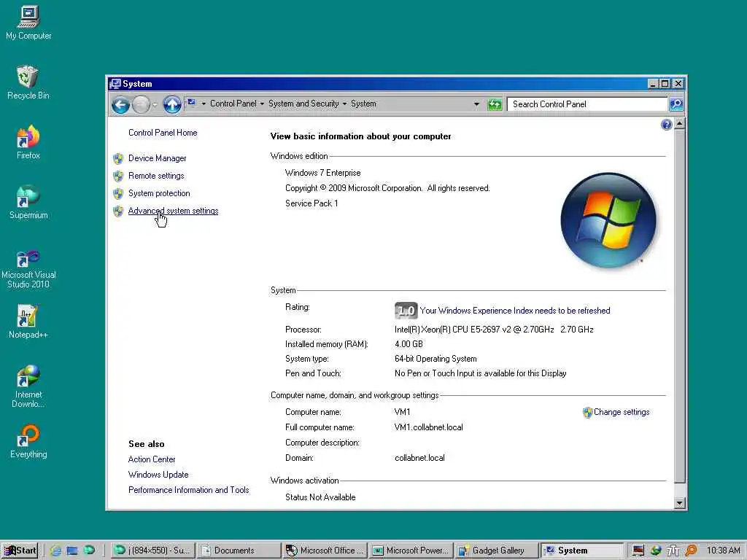This screenshot has width=747, height=560.
Task: Click the Status Not Available text
Action: (320, 497)
